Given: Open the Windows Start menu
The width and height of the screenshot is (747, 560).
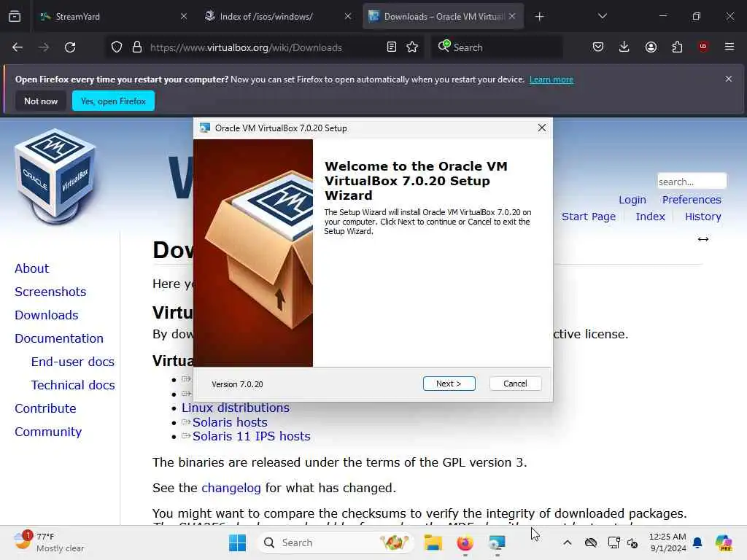Looking at the screenshot, I should (x=237, y=542).
